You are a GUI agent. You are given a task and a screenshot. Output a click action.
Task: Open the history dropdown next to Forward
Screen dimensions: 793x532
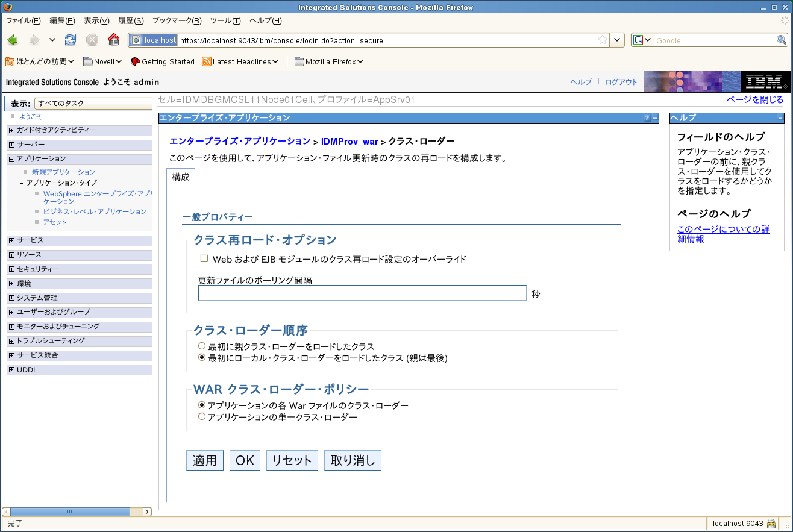tap(52, 40)
